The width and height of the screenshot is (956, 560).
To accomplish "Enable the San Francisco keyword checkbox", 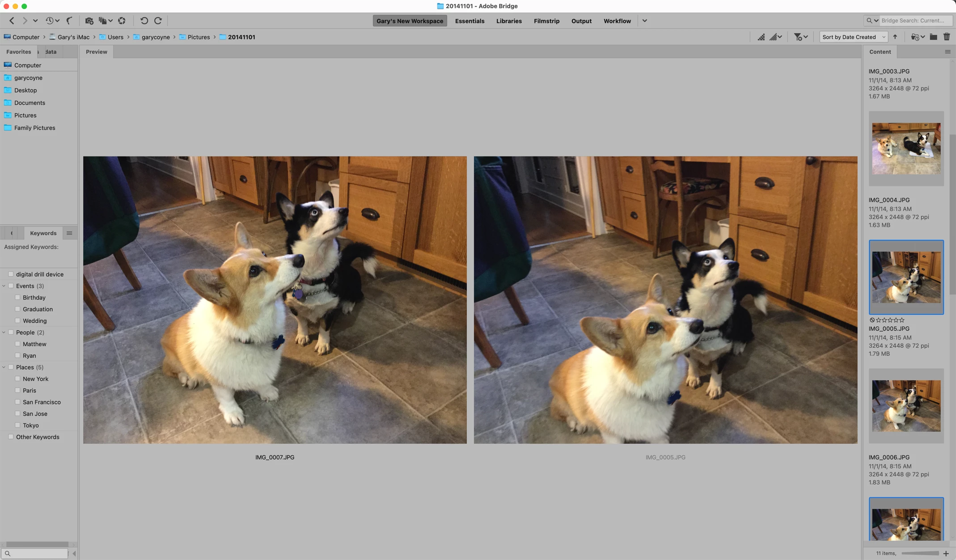I will (17, 402).
